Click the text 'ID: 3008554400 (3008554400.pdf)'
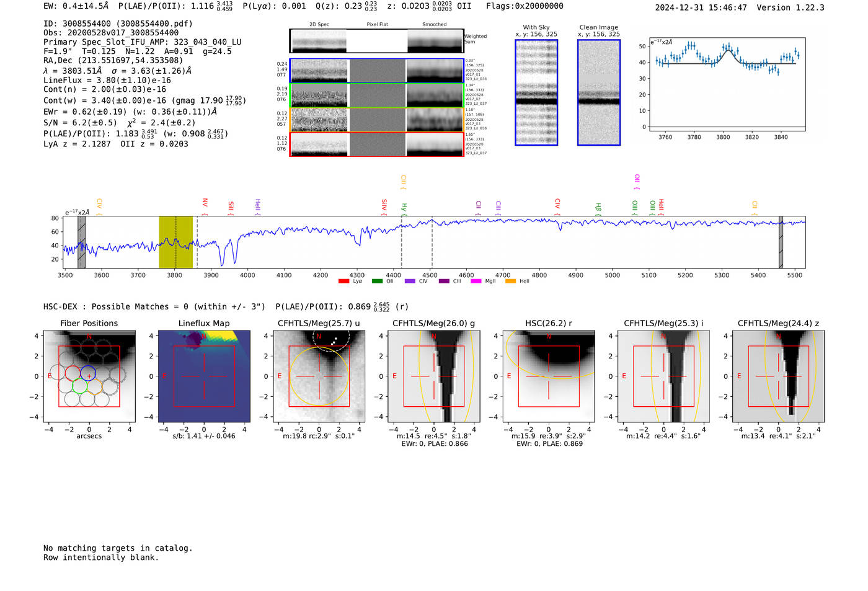 (x=118, y=24)
